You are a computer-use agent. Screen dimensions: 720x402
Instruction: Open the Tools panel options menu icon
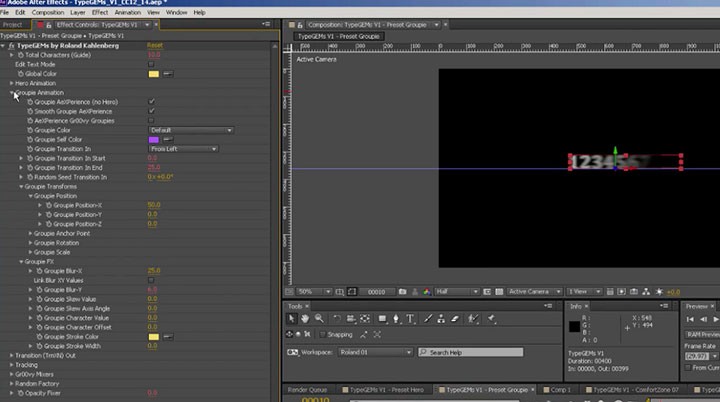pos(548,306)
